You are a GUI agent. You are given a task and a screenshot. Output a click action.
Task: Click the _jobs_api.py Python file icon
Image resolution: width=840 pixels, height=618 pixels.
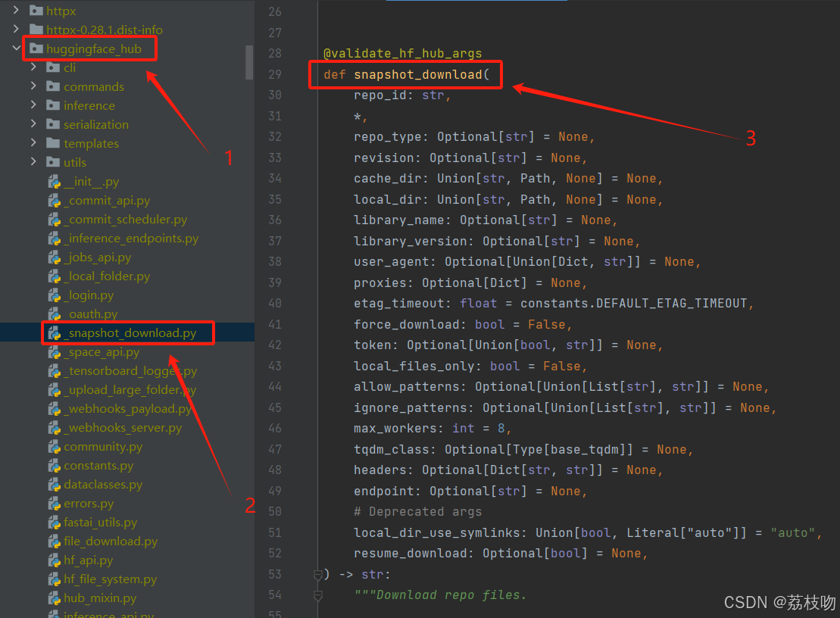[x=54, y=257]
